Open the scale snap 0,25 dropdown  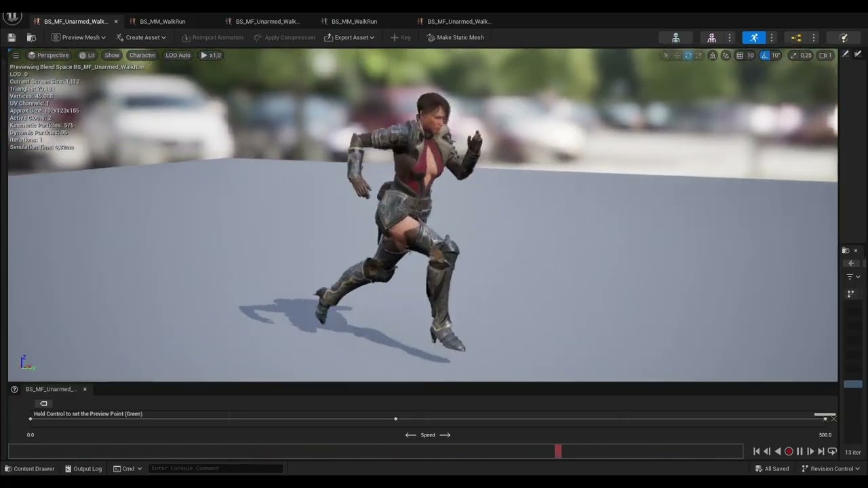[806, 56]
